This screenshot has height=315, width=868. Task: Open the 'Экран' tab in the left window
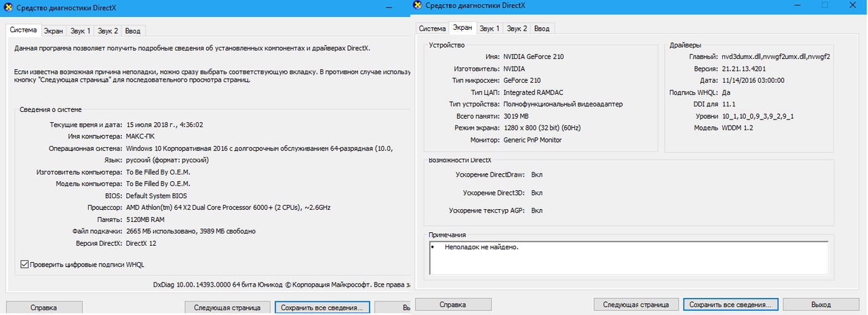tap(54, 31)
